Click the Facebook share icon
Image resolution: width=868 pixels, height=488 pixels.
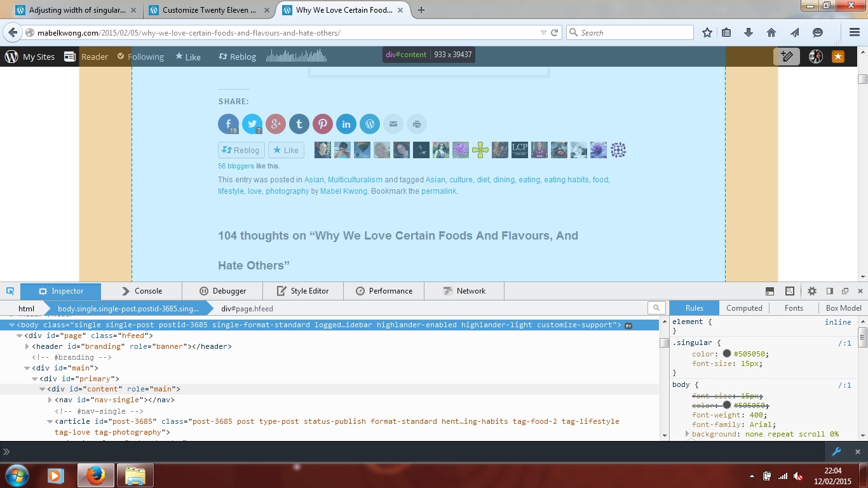pyautogui.click(x=228, y=123)
